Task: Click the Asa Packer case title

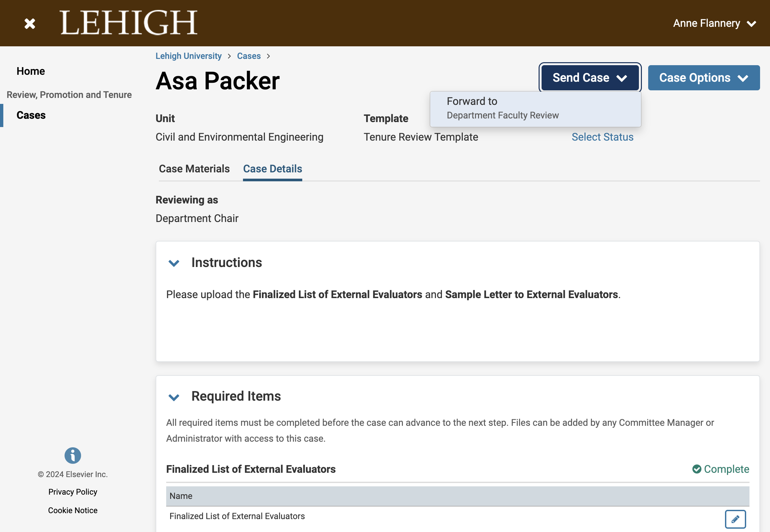Action: (217, 81)
